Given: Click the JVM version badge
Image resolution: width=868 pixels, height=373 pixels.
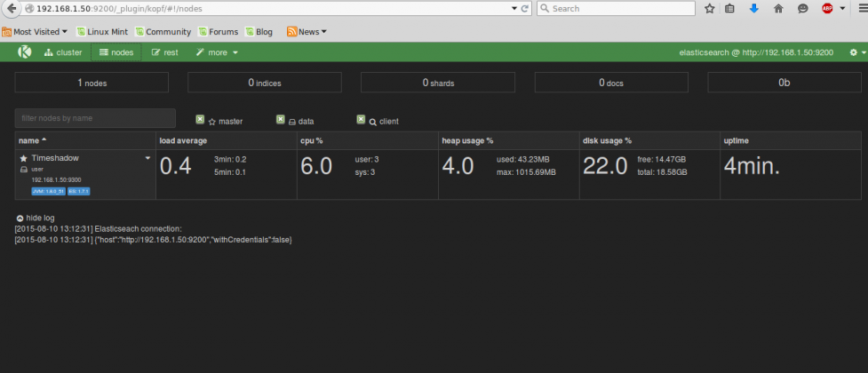Looking at the screenshot, I should point(49,192).
